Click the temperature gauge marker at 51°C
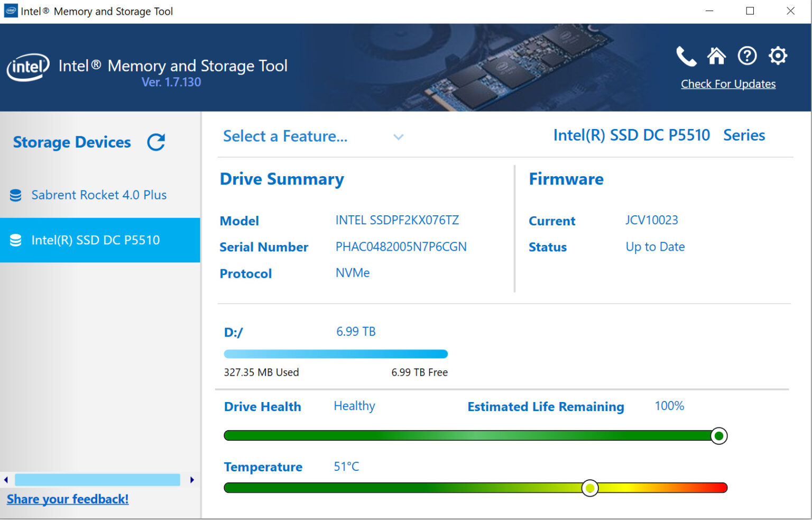Image resolution: width=812 pixels, height=520 pixels. 589,487
